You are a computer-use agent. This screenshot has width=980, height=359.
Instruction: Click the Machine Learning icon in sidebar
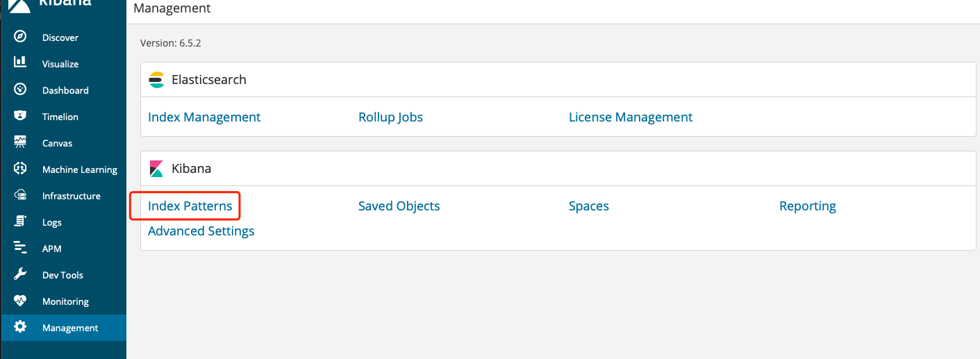[x=20, y=169]
